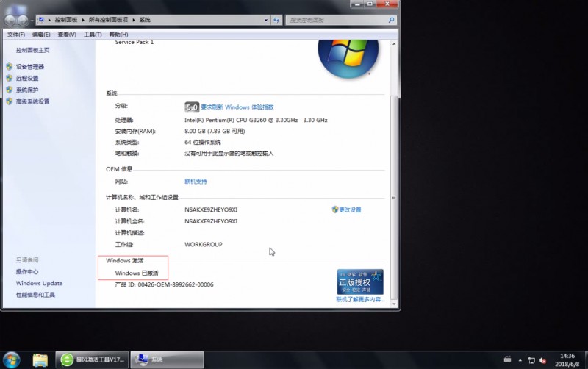
Task: Click the search magnifier icon
Action: 392,20
